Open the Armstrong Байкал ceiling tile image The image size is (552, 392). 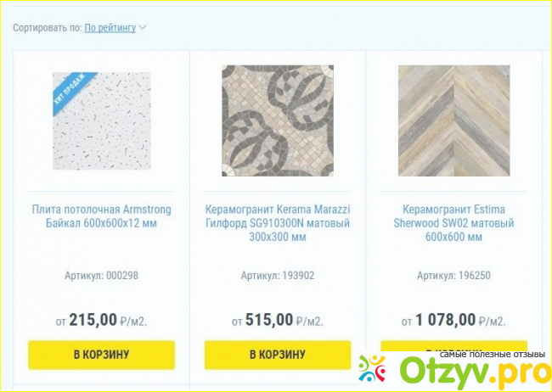(102, 121)
